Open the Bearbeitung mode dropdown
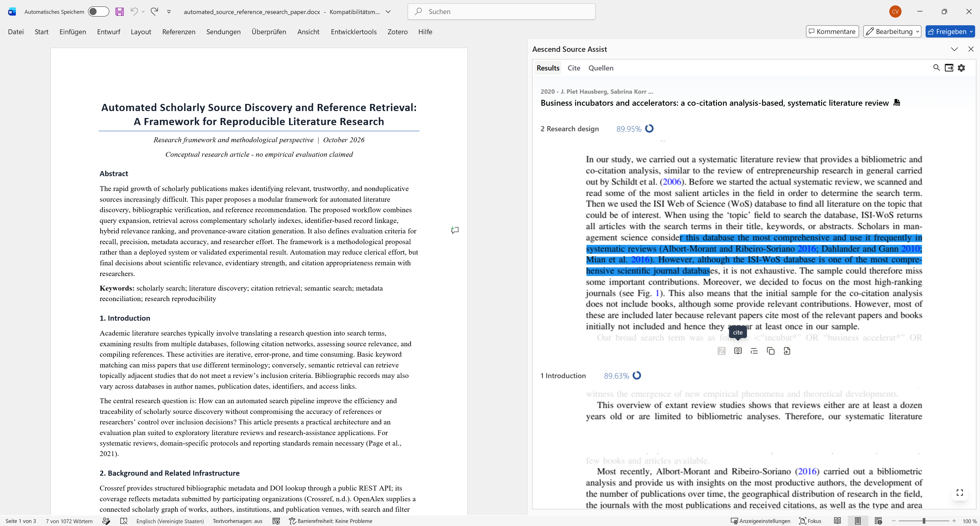980x526 pixels. [x=892, y=32]
